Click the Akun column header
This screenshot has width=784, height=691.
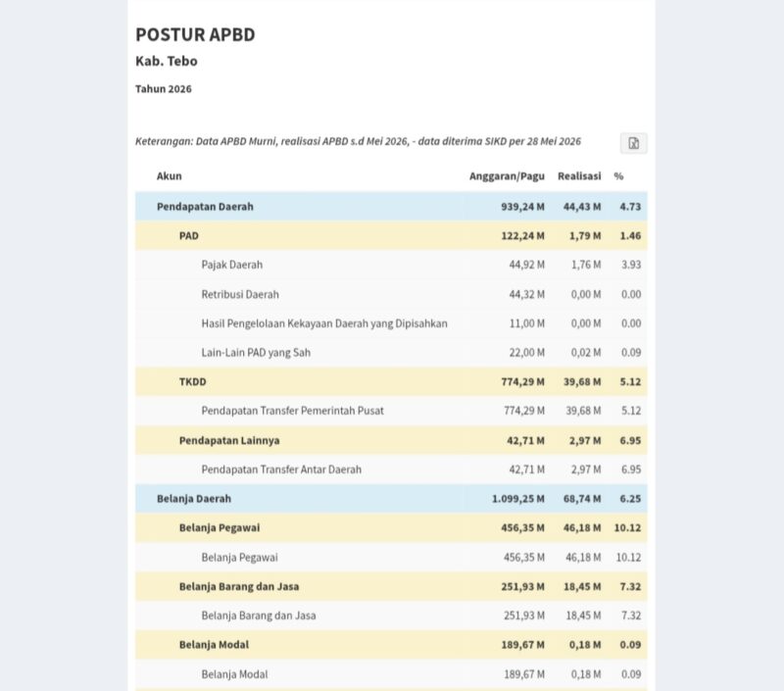[169, 176]
